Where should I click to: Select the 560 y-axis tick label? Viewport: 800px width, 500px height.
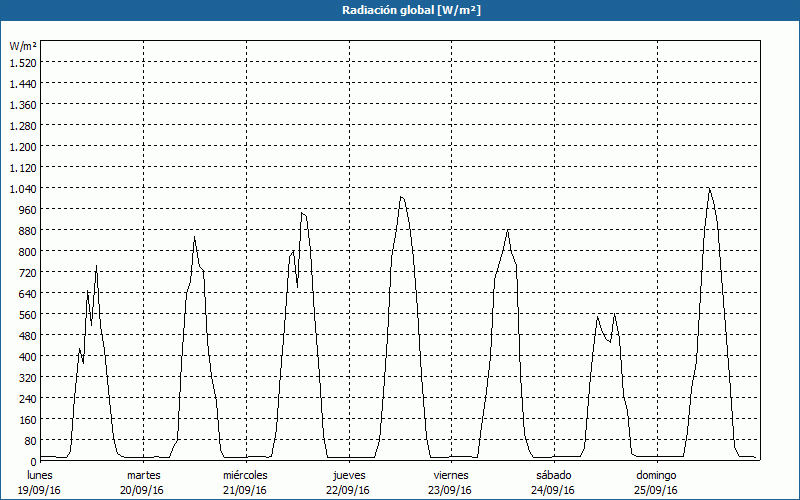(27, 314)
